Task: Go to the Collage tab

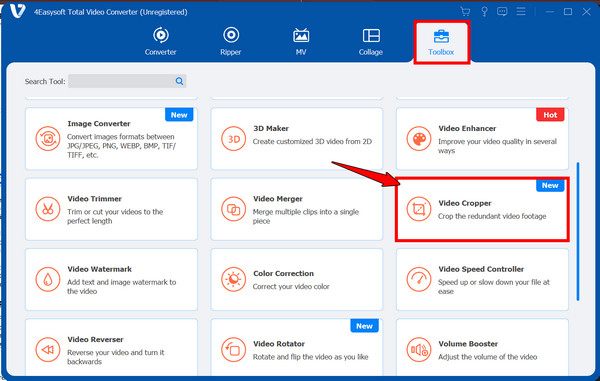Action: click(371, 41)
